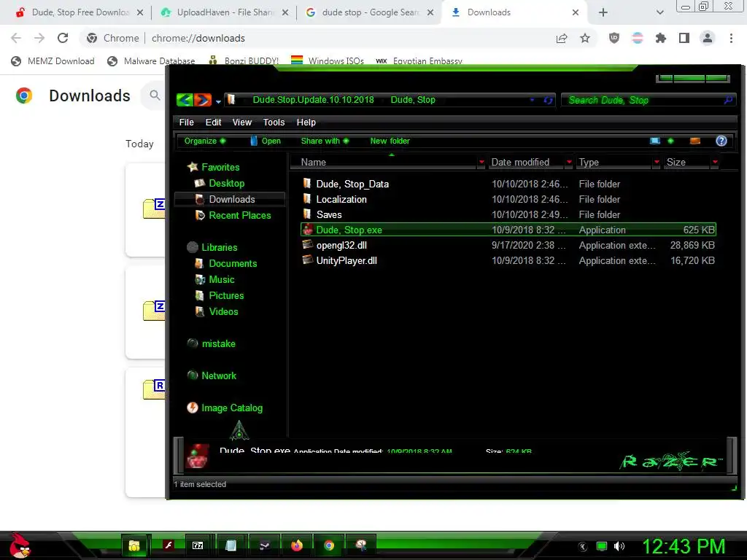
Task: Expand the Share with dropdown
Action: (x=325, y=141)
